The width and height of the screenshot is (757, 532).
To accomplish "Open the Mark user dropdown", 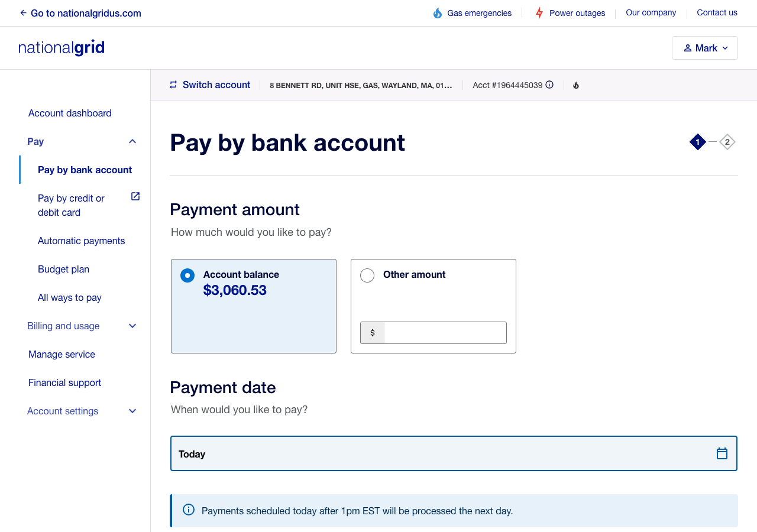I will click(x=704, y=48).
